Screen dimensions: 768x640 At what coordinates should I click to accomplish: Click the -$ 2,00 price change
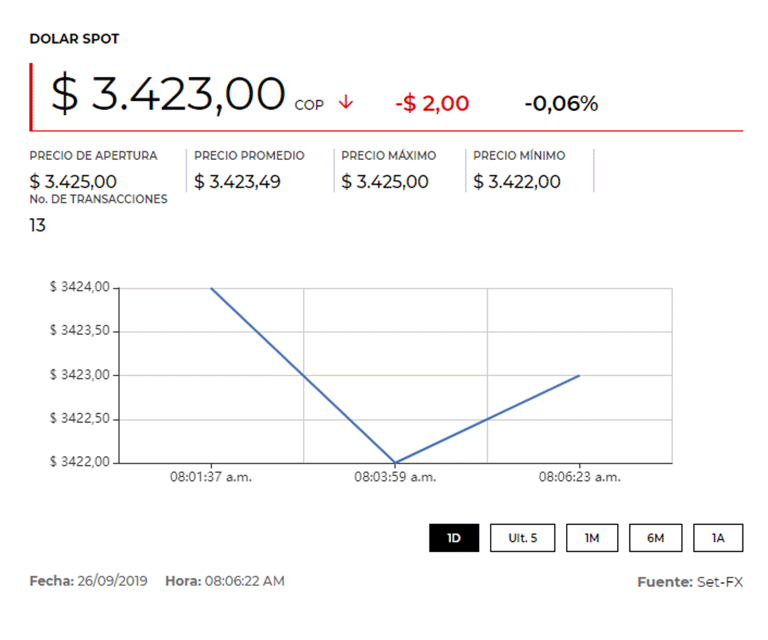(432, 103)
